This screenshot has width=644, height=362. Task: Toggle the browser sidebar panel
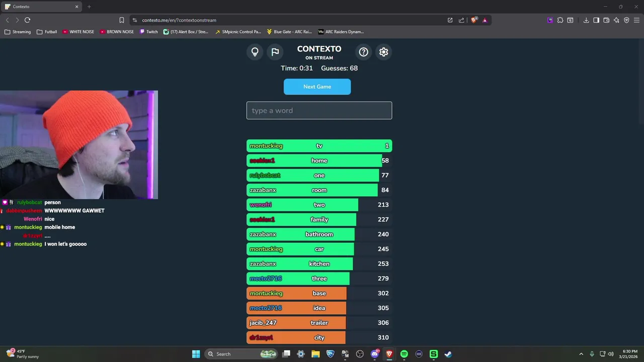coord(596,20)
